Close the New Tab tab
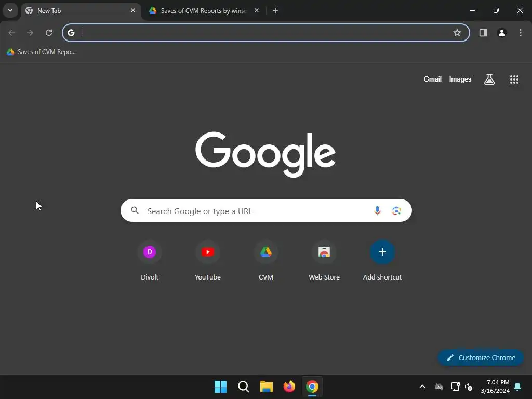Viewport: 532px width, 399px height. (133, 10)
